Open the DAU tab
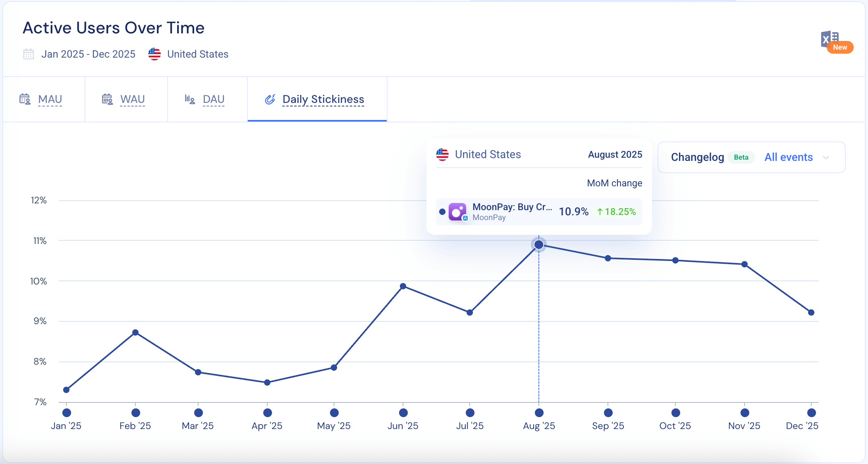The image size is (868, 464). (x=214, y=99)
